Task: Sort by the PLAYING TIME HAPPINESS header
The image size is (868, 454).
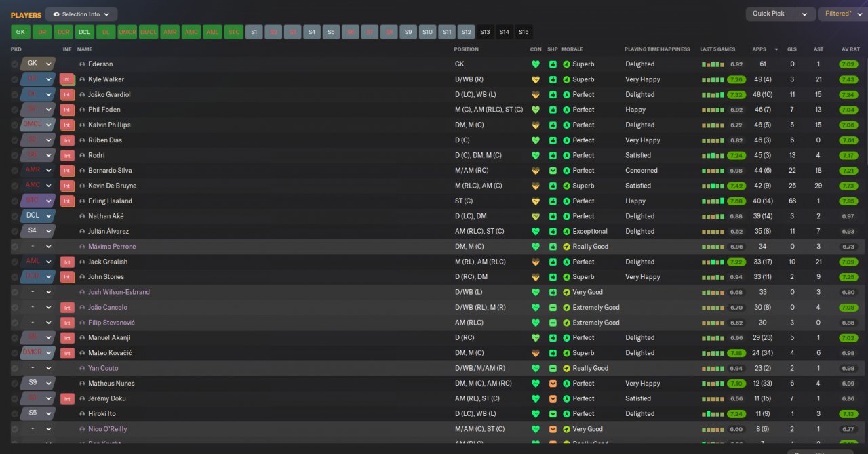Action: tap(657, 49)
